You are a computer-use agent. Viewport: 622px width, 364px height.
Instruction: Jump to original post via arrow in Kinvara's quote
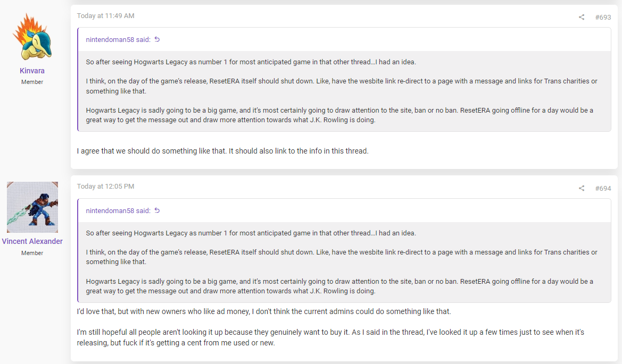pyautogui.click(x=157, y=39)
